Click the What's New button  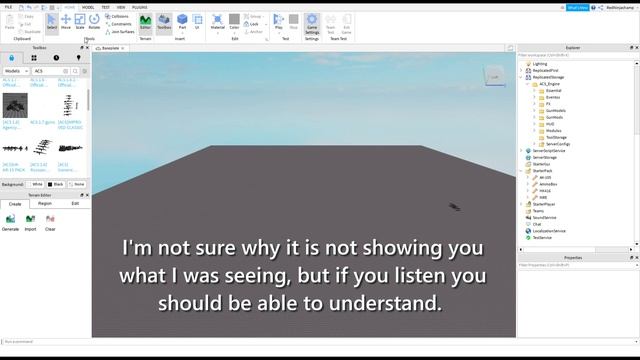click(577, 8)
